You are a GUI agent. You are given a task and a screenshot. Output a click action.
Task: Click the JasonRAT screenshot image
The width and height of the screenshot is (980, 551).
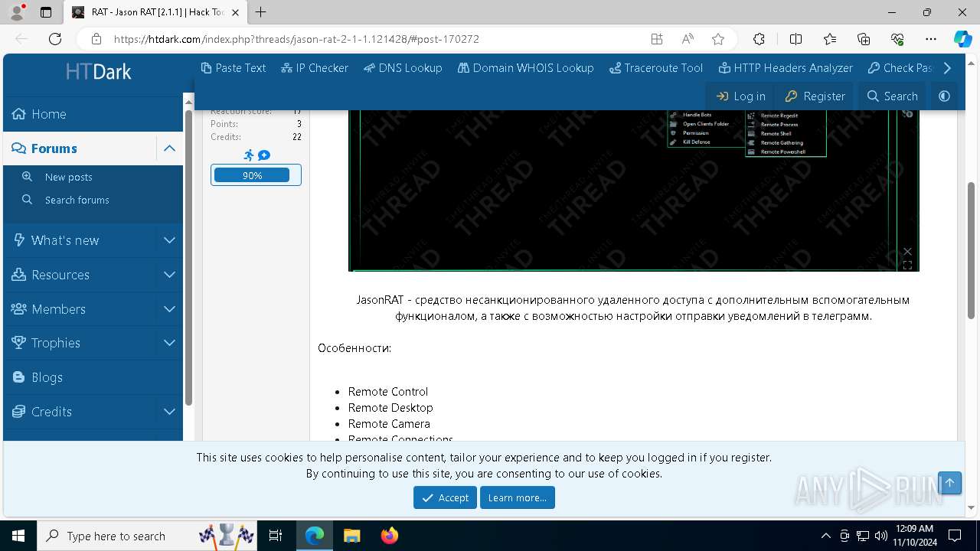pyautogui.click(x=633, y=190)
